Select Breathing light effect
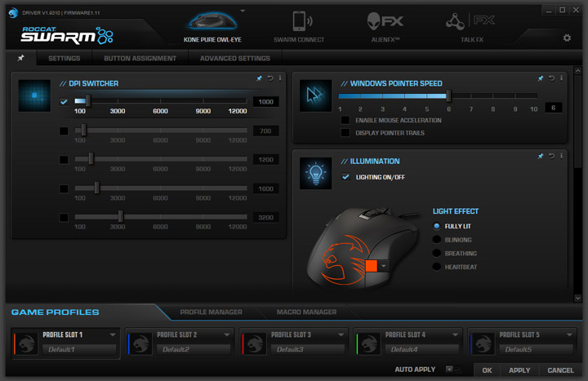 click(436, 253)
